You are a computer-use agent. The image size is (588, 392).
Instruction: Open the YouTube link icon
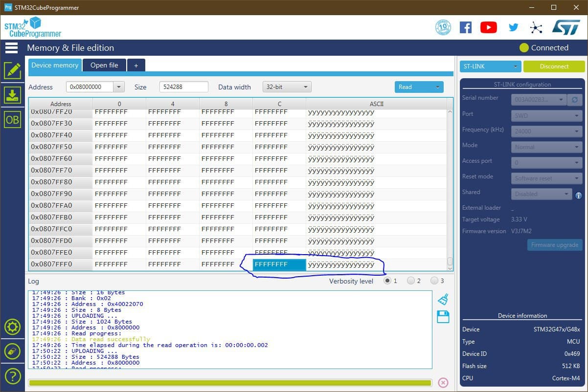coord(489,27)
